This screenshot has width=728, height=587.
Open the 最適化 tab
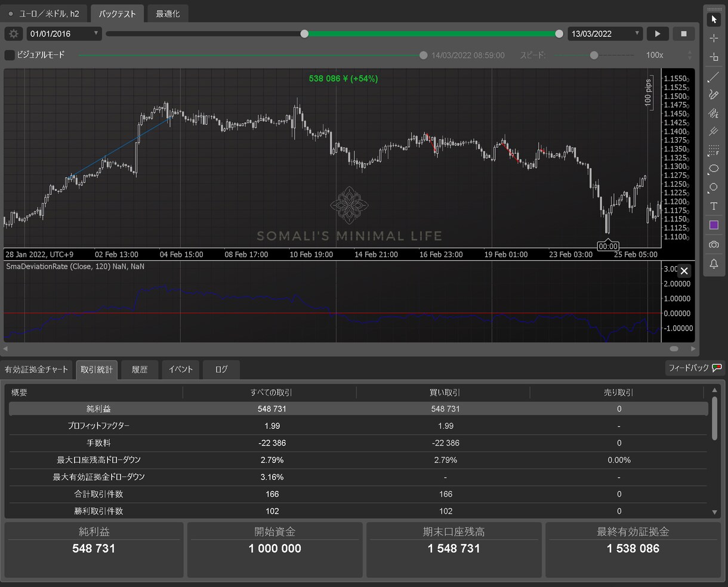coord(168,14)
